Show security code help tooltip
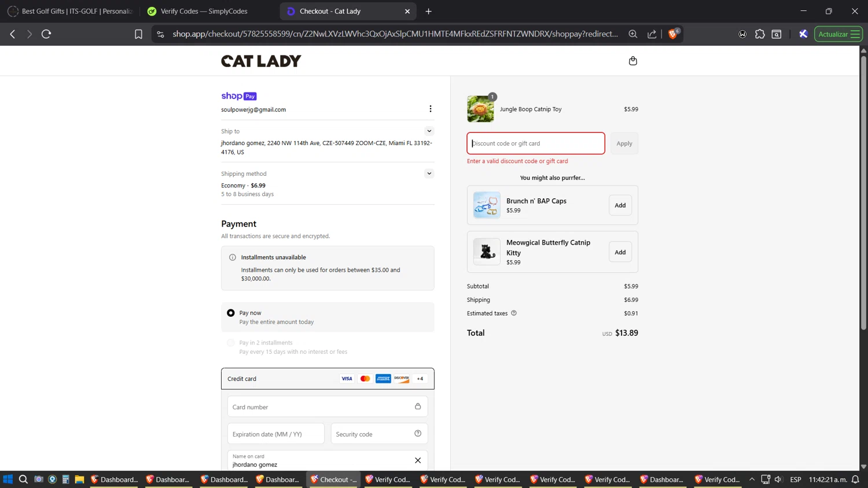The height and width of the screenshot is (488, 868). [x=418, y=434]
